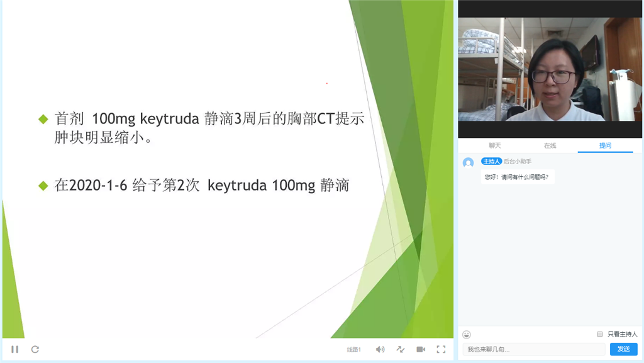
Task: Switch to the 聊天 tab
Action: pyautogui.click(x=495, y=145)
